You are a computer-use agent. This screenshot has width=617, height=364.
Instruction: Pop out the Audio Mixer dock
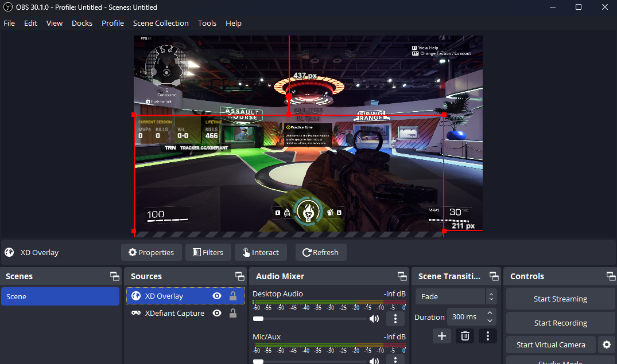[x=402, y=276]
